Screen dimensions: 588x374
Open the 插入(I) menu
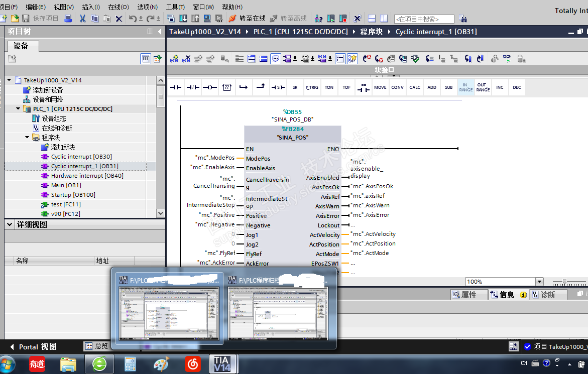pos(91,7)
